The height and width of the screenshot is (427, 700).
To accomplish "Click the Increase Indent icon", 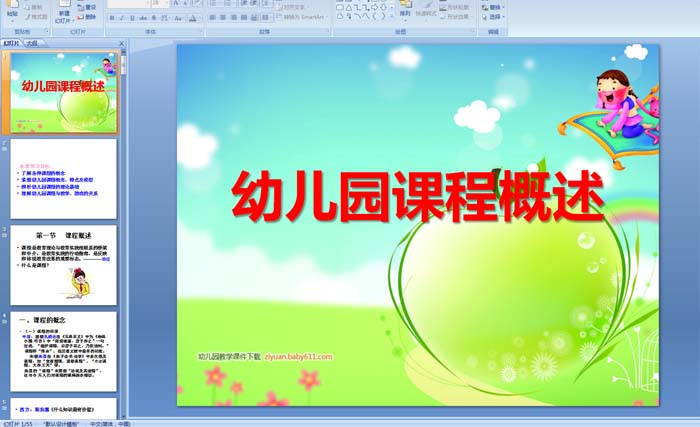I will pyautogui.click(x=254, y=3).
